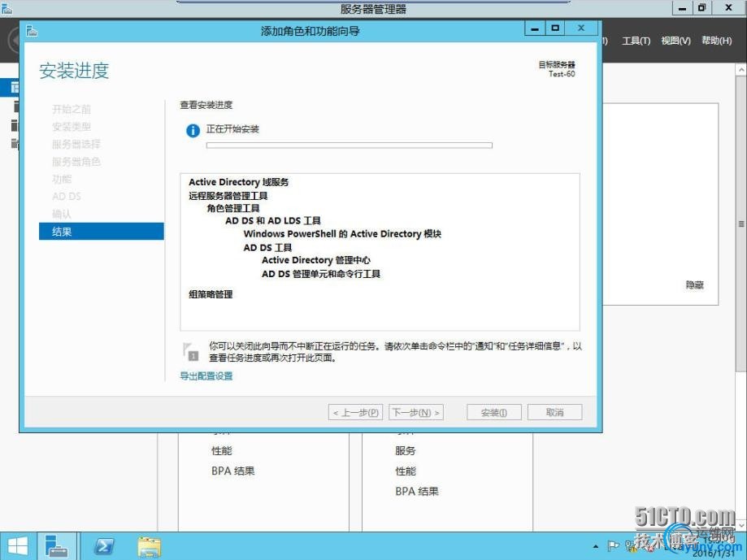747x560 pixels.
Task: Click 组策略管理 entry
Action: click(211, 294)
